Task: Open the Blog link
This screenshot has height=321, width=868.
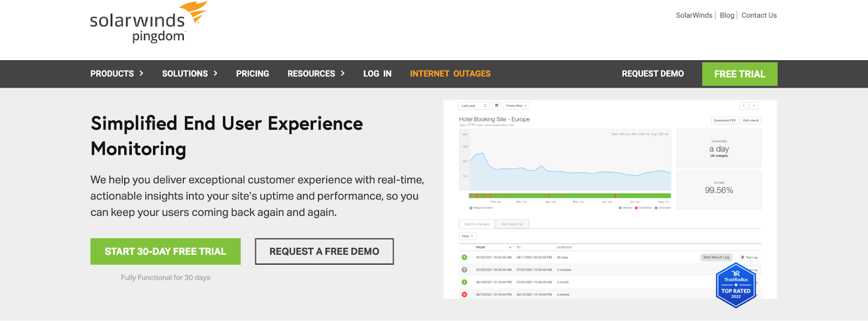Action: click(727, 15)
